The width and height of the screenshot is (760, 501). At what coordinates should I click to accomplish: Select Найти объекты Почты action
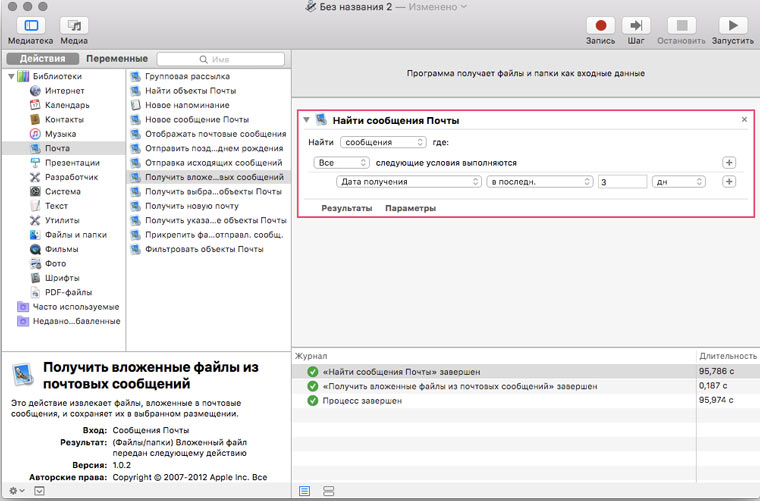point(190,91)
